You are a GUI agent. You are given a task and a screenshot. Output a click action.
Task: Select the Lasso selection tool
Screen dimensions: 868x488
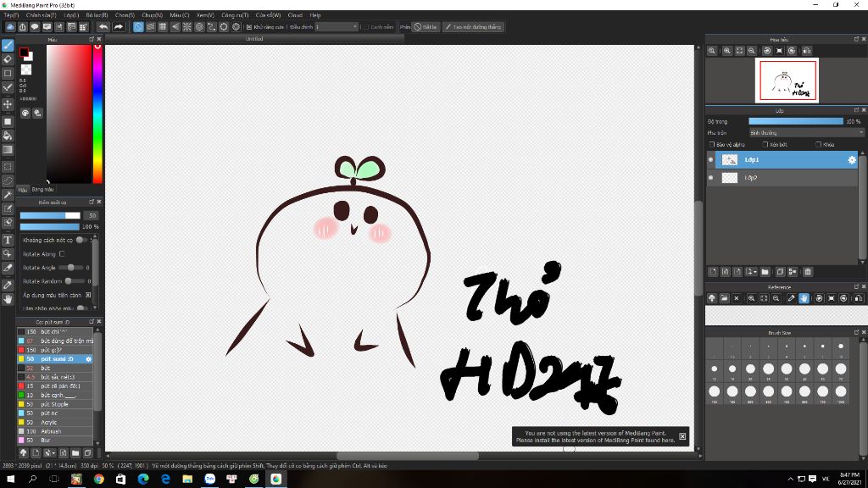pos(8,181)
